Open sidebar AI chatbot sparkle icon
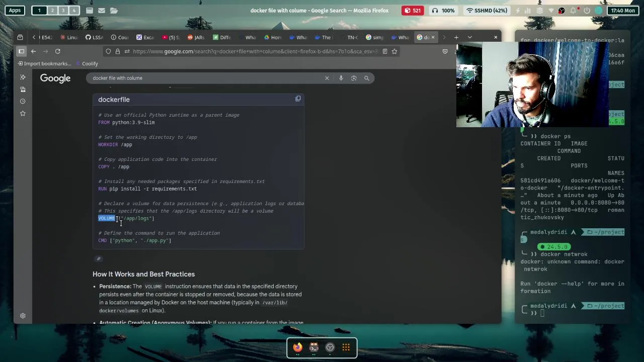Image resolution: width=644 pixels, height=362 pixels. (x=23, y=77)
